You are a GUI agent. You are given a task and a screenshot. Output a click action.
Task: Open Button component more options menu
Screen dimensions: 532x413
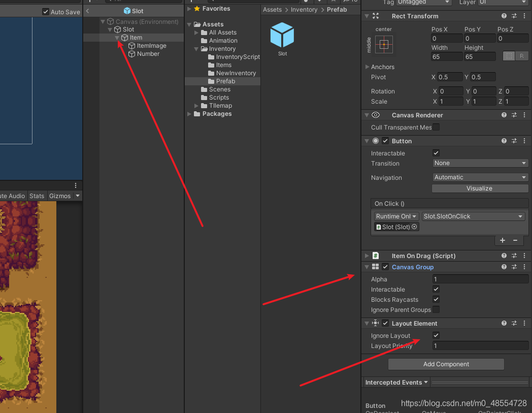524,141
